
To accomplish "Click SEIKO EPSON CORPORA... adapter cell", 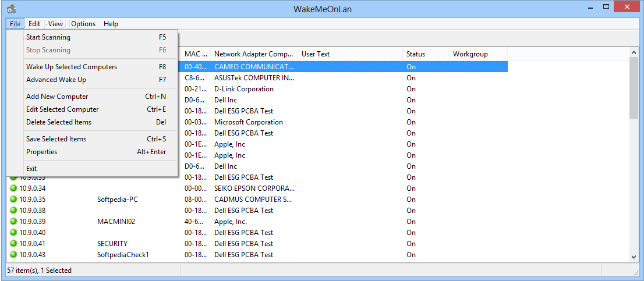I will (x=254, y=188).
